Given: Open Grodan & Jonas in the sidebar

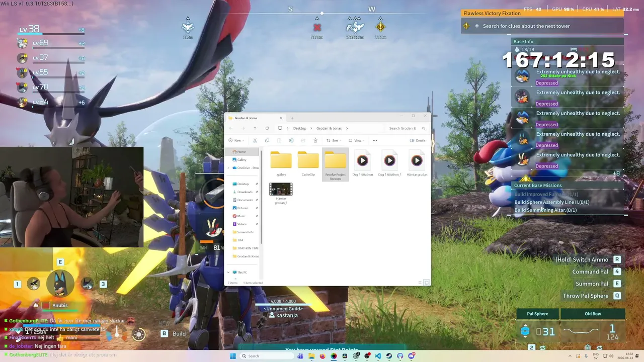Looking at the screenshot, I should click(x=246, y=256).
